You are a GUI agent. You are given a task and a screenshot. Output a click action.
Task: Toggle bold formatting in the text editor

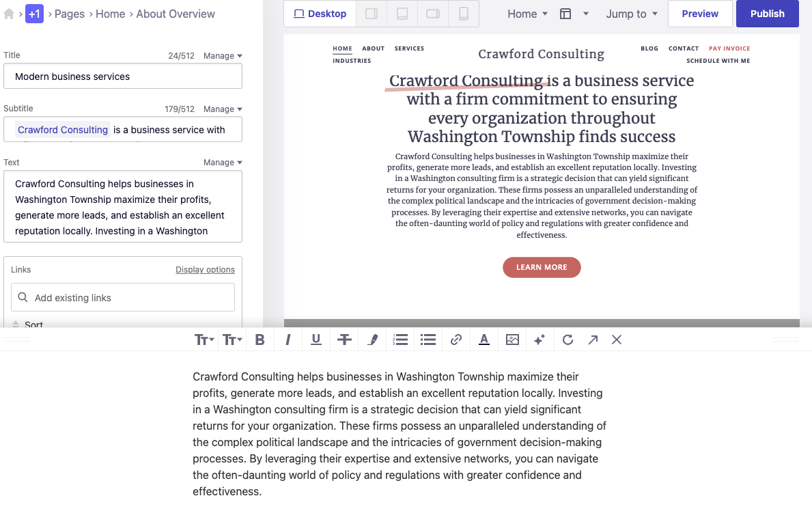pos(260,340)
